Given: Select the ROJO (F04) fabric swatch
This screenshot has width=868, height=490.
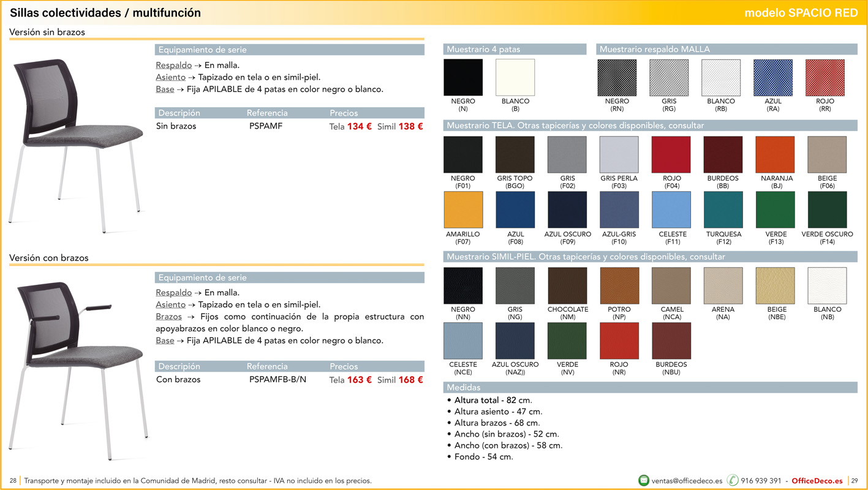Looking at the screenshot, I should 671,154.
